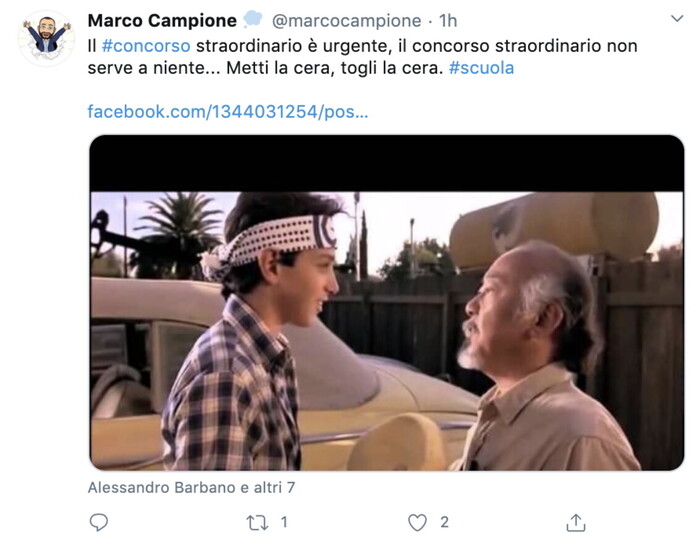Open the 1h timestamp permalink
Image resolution: width=700 pixels, height=543 pixels.
click(x=448, y=21)
